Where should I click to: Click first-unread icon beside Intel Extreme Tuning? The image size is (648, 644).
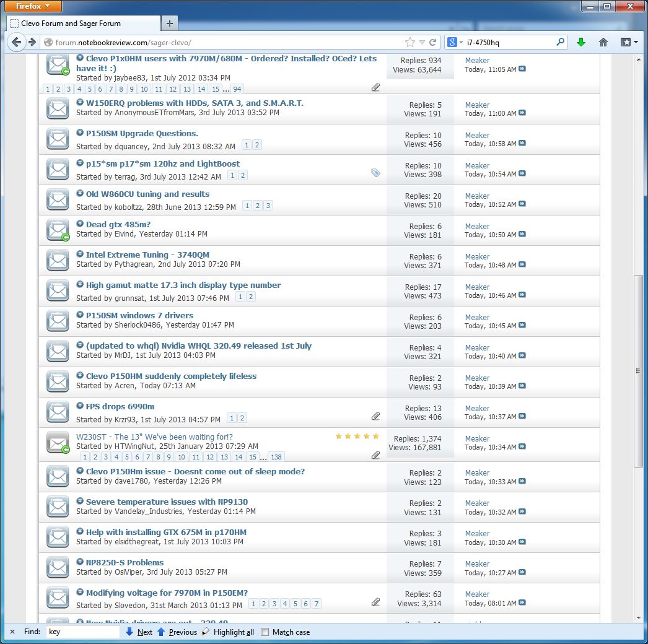(x=80, y=254)
